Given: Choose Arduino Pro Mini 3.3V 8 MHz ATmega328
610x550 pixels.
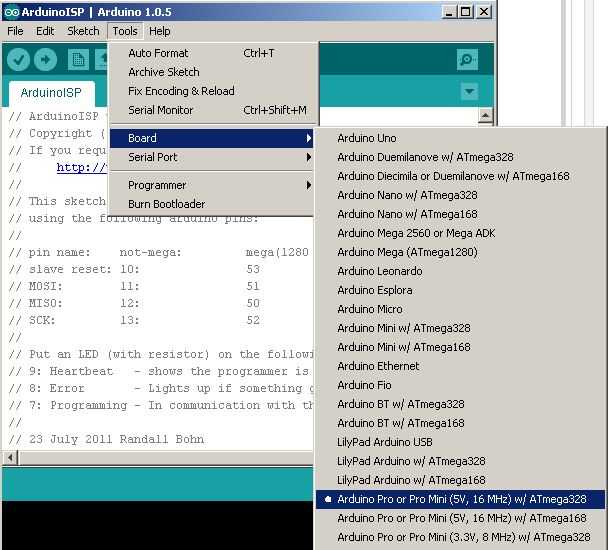Looking at the screenshot, I should click(x=461, y=537).
